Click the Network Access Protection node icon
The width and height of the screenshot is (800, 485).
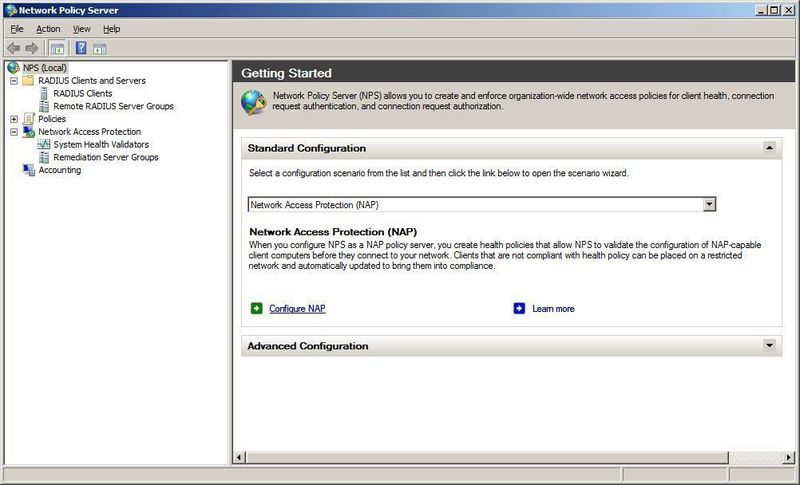click(x=29, y=132)
